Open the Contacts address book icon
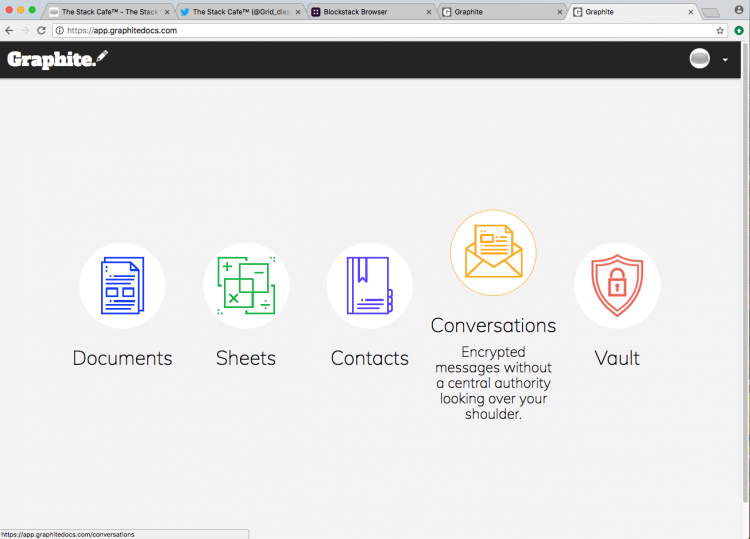The width and height of the screenshot is (750, 539). pos(370,286)
